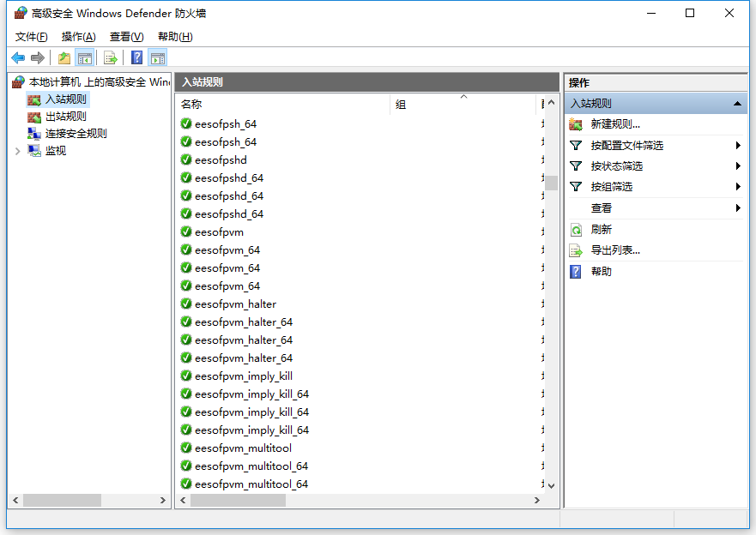This screenshot has height=535, width=756.
Task: Click 帮助 in the actions pane
Action: tap(602, 272)
